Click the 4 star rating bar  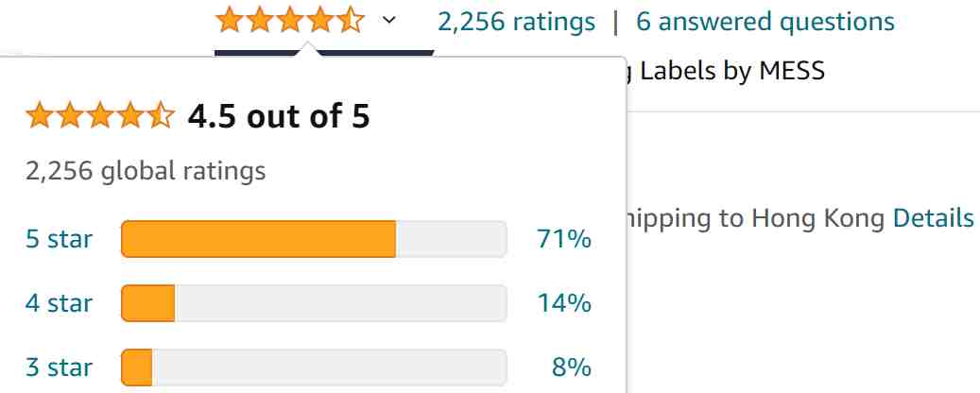click(x=314, y=303)
